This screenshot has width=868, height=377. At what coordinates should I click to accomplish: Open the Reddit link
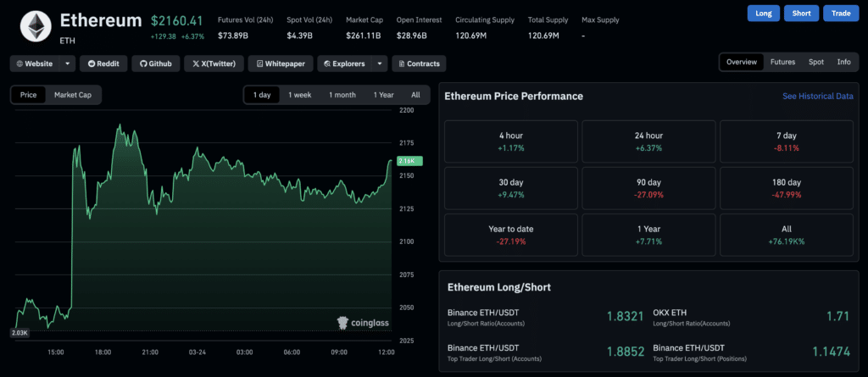pos(103,64)
